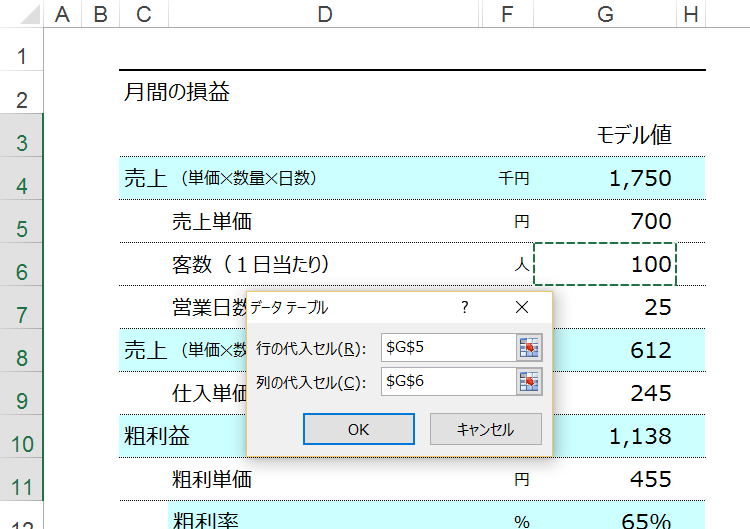Viewport: 750px width, 529px height.
Task: Click the キャンセル button
Action: [x=485, y=429]
